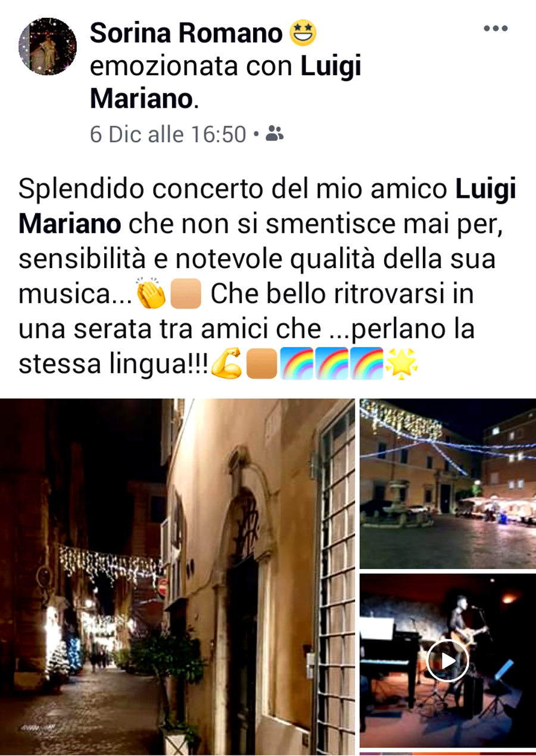536x756 pixels.
Task: Open the concert stage video thumbnail
Action: (448, 661)
